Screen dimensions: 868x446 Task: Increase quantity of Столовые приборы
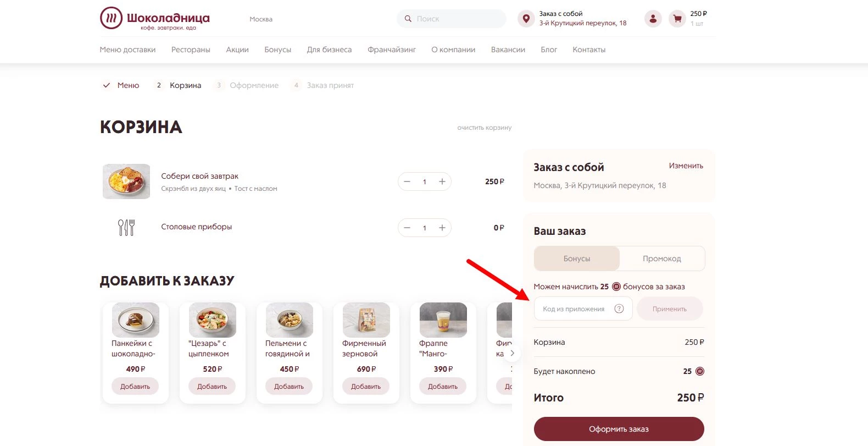coord(442,228)
